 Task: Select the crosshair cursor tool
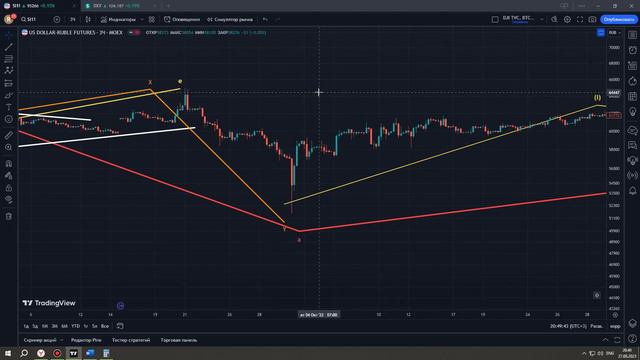[9, 36]
